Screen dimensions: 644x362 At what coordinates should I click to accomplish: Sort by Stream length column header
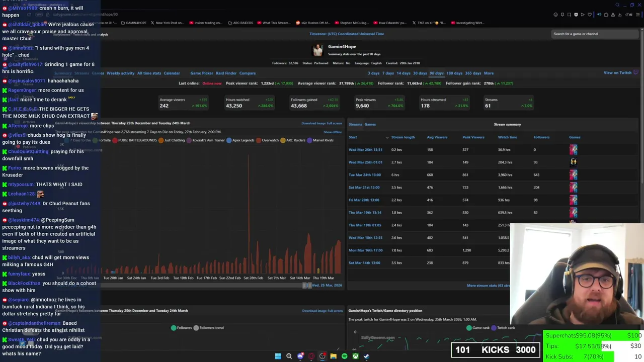(403, 137)
